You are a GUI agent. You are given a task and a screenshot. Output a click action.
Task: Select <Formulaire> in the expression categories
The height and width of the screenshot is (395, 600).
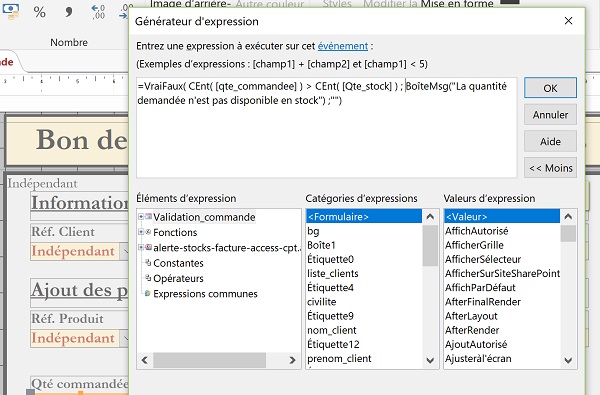pos(364,217)
